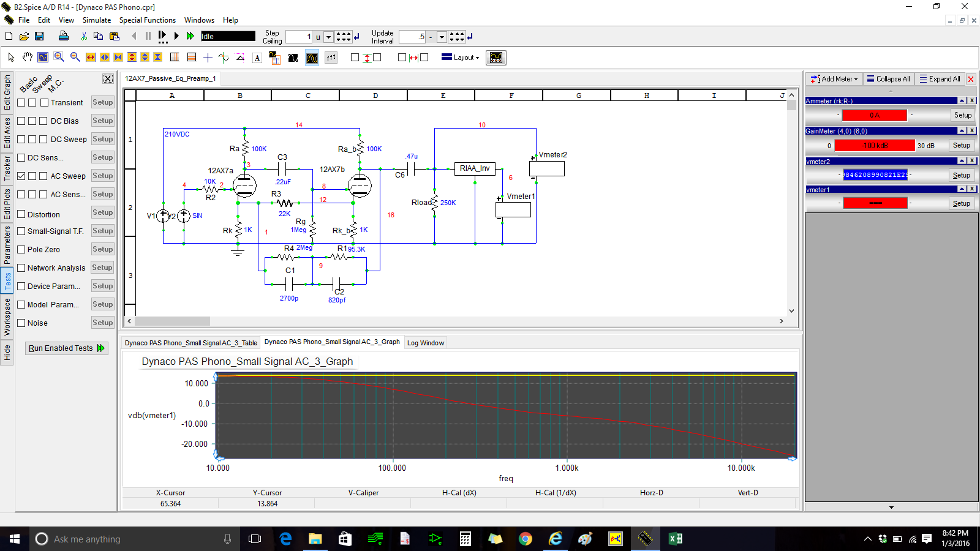Add a text annotation with the A icon
Viewport: 980px width, 551px height.
(257, 58)
